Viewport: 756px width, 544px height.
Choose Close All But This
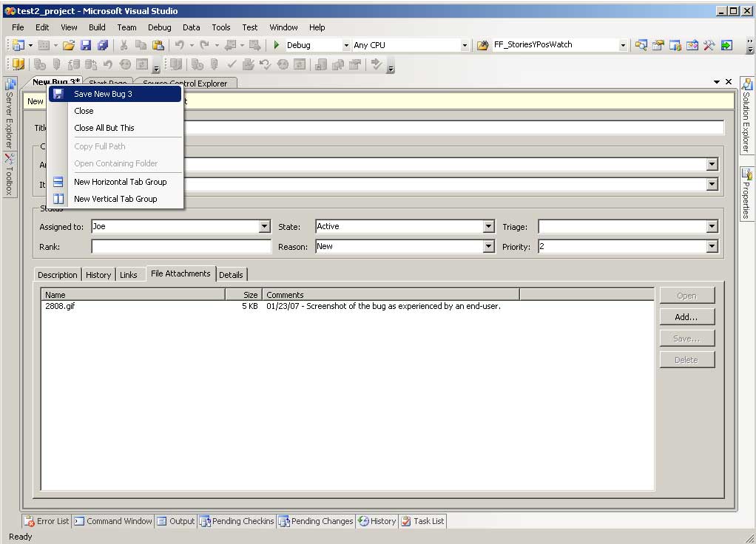click(x=115, y=128)
